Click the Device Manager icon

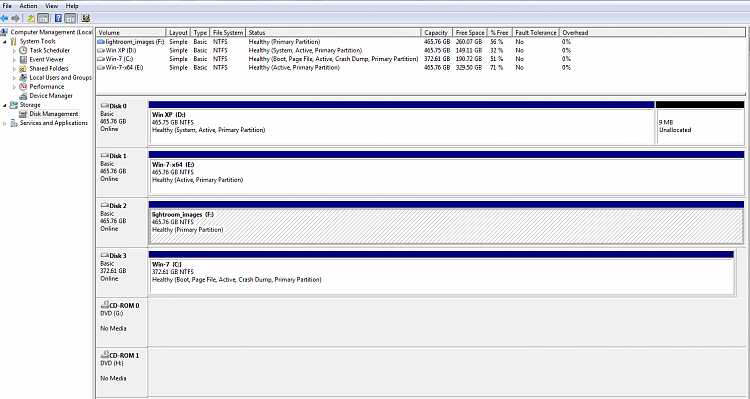(23, 96)
